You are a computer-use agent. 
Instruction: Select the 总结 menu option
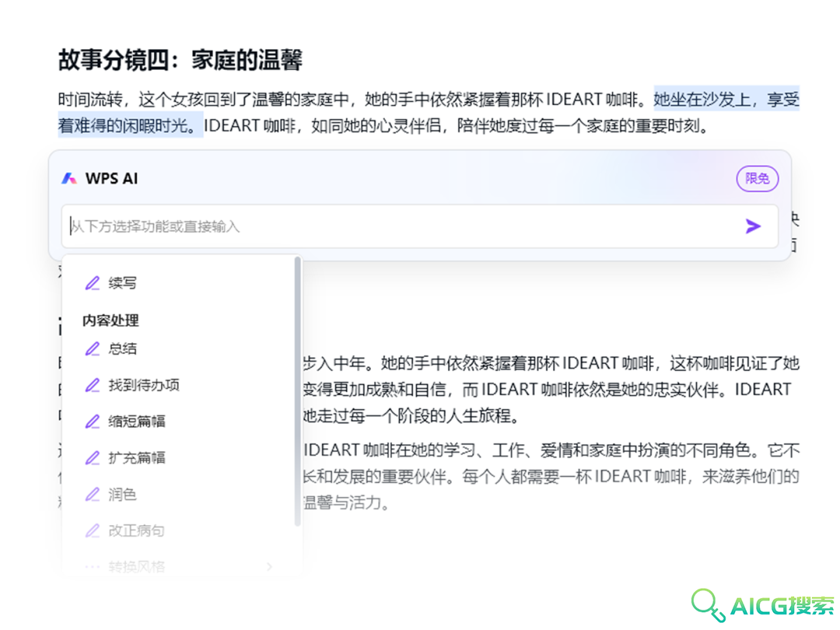point(122,348)
